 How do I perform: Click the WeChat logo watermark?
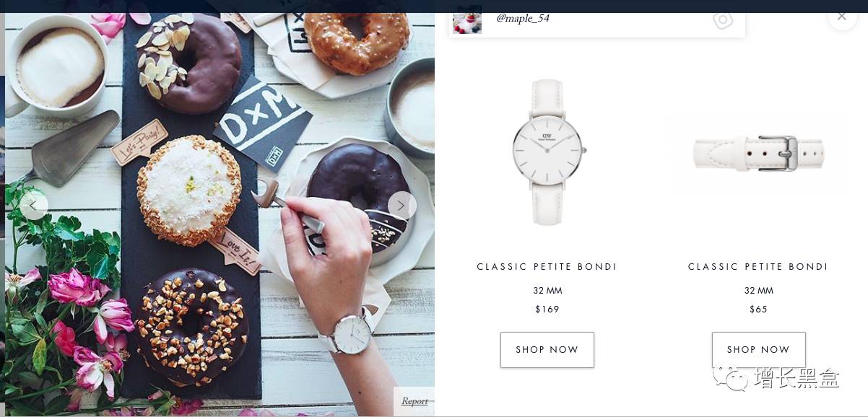coord(731,377)
